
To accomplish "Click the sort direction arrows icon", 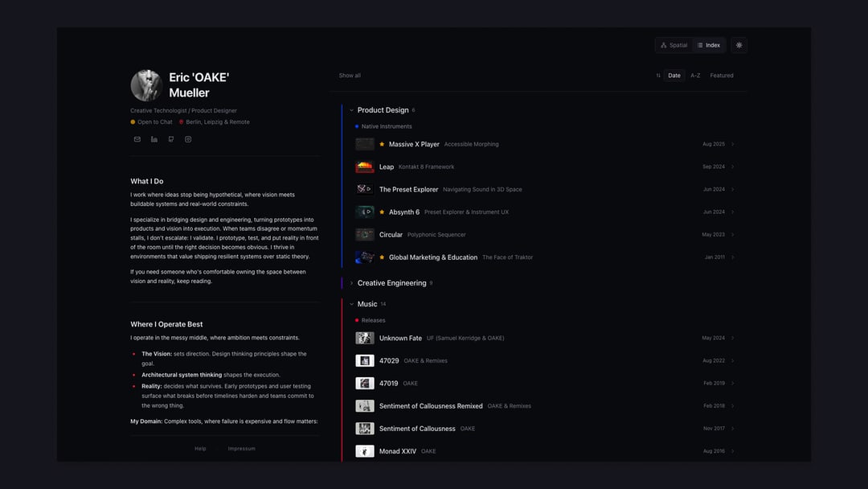I will click(x=658, y=76).
